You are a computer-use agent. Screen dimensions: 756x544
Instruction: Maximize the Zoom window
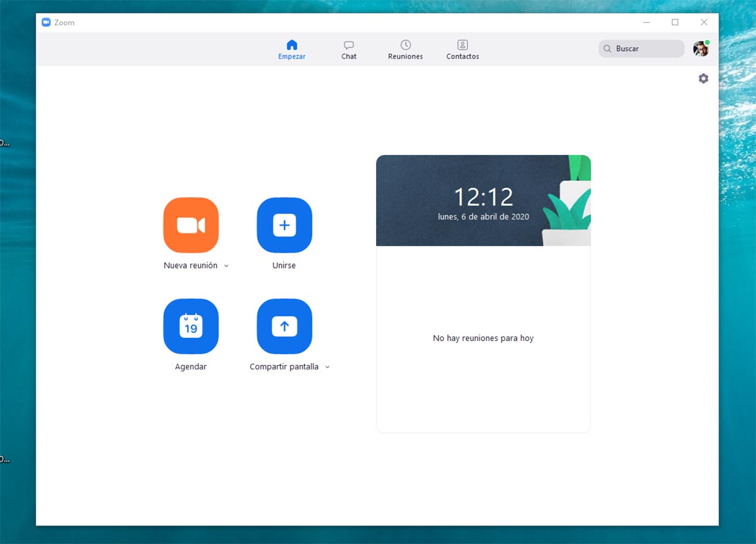pyautogui.click(x=675, y=23)
